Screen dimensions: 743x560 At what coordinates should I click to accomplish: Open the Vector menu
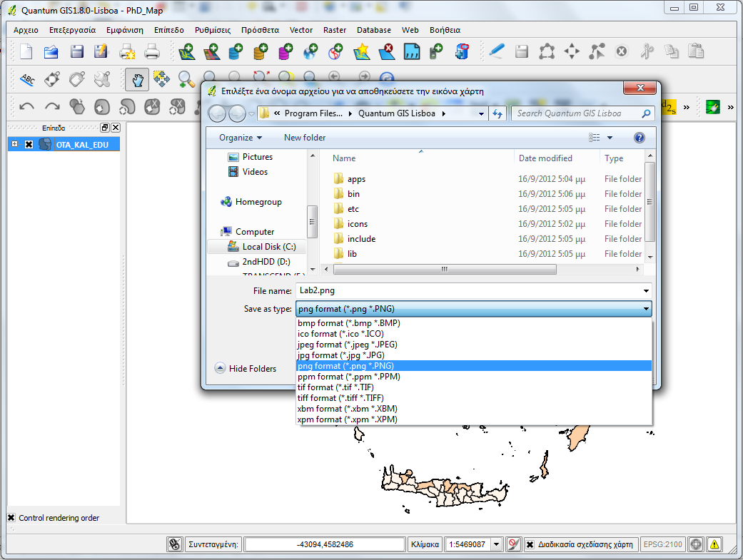[301, 30]
